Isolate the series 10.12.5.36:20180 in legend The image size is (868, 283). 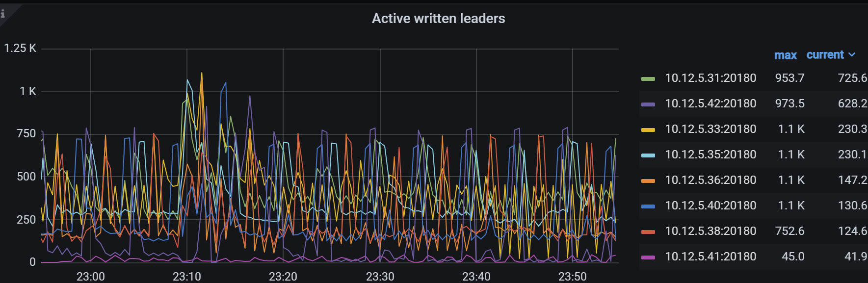(x=710, y=180)
